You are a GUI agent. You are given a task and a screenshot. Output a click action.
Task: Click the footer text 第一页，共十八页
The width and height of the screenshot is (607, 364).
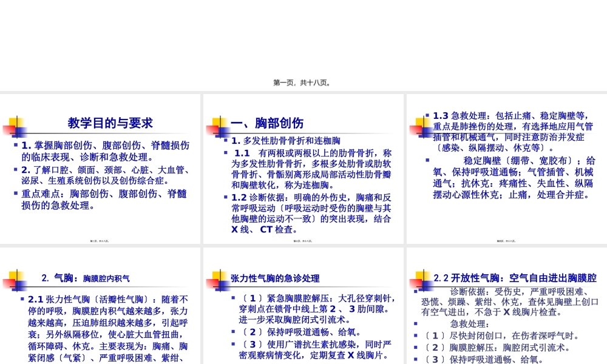tap(303, 83)
